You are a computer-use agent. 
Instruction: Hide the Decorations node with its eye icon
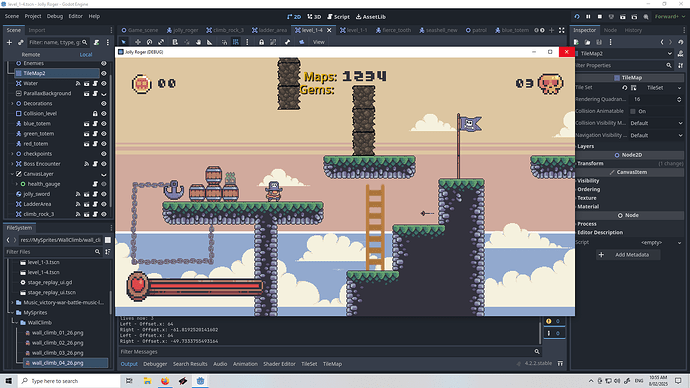coord(104,103)
